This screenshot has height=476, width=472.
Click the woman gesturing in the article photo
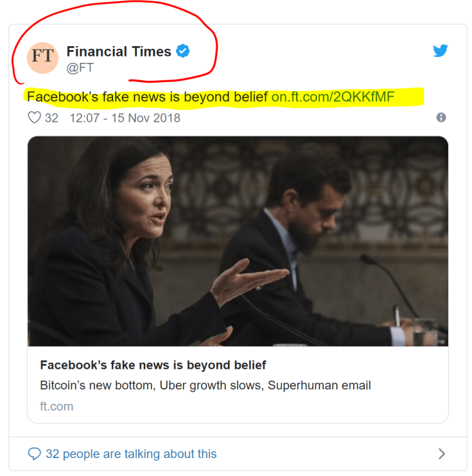[x=128, y=244]
